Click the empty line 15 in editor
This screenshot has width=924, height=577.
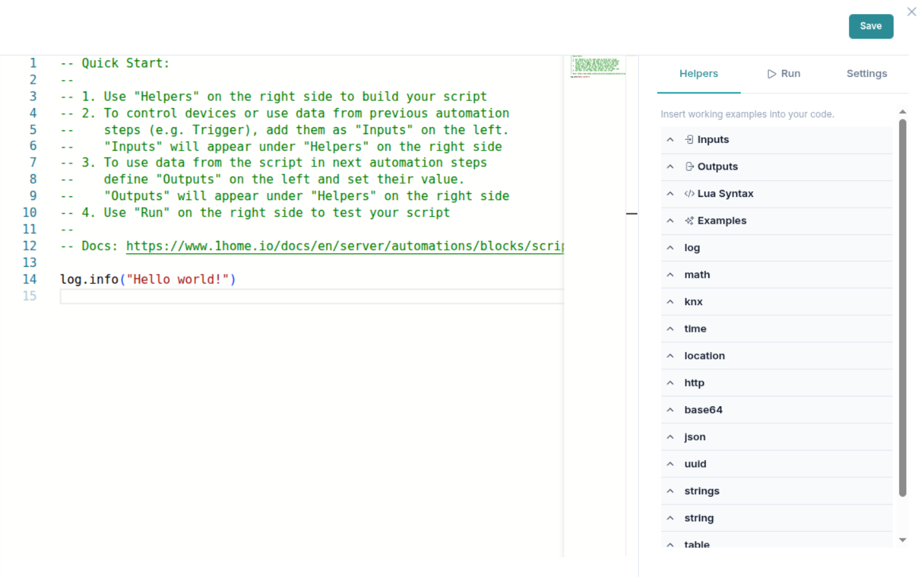click(x=312, y=296)
